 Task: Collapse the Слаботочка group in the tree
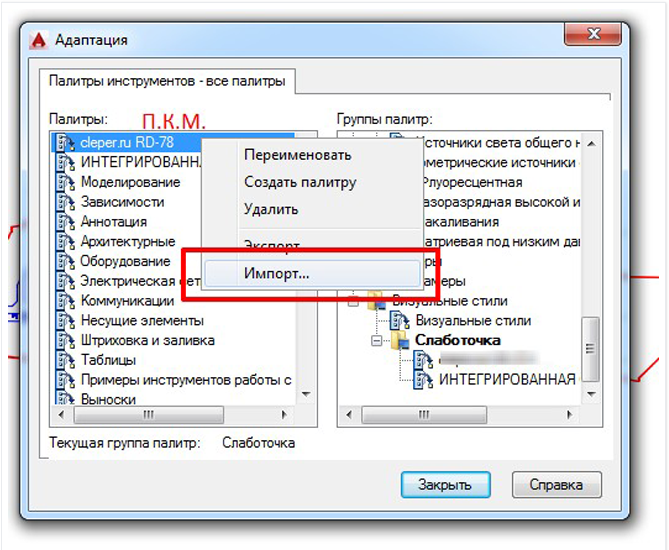376,341
